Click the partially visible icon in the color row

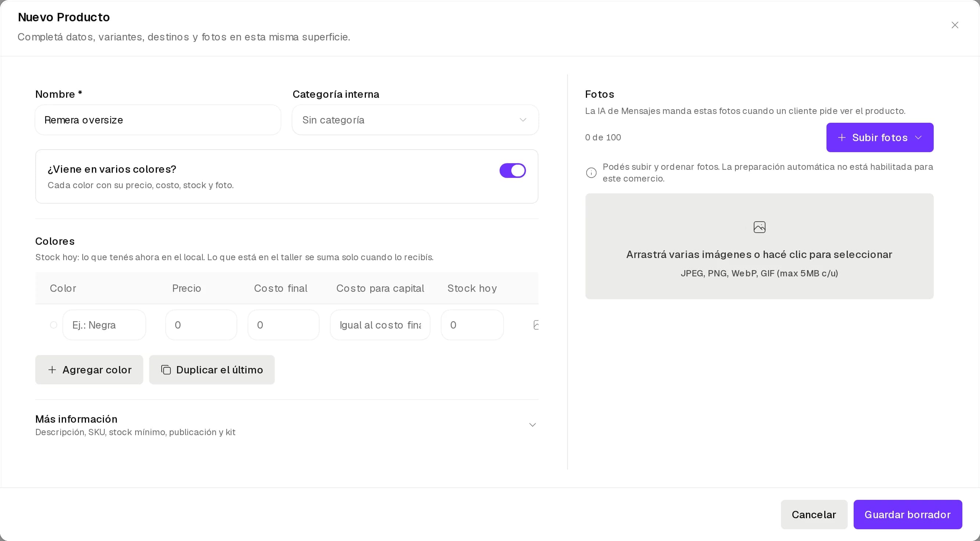click(x=536, y=325)
